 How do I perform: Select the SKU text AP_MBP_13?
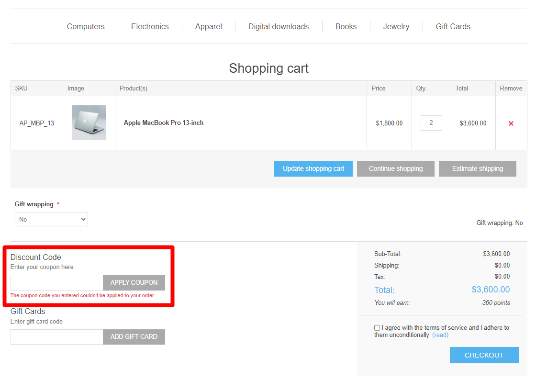36,123
